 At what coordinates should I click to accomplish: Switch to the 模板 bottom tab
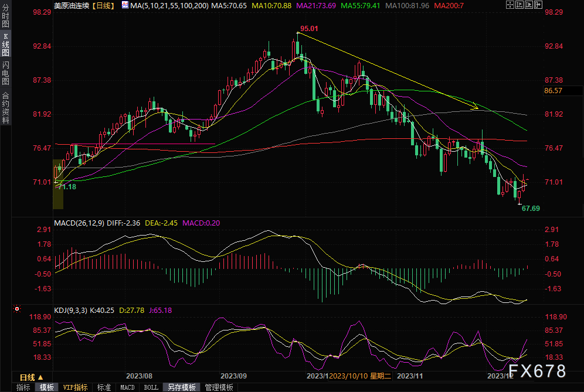[46, 387]
